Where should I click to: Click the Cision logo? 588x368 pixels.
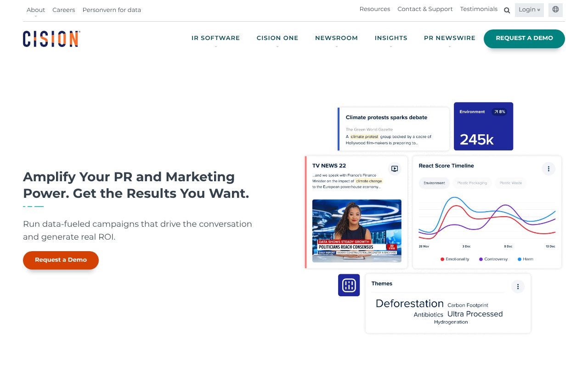51,39
